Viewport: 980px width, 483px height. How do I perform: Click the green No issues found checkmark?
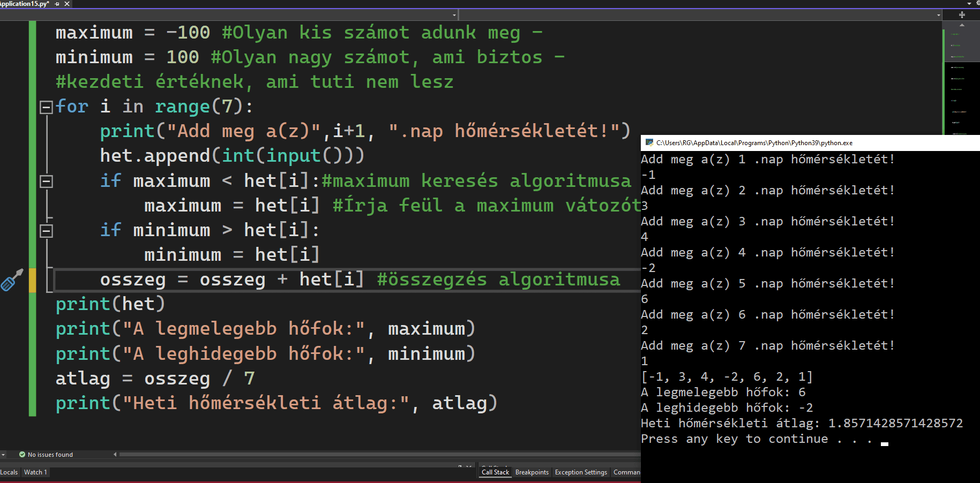(x=22, y=455)
